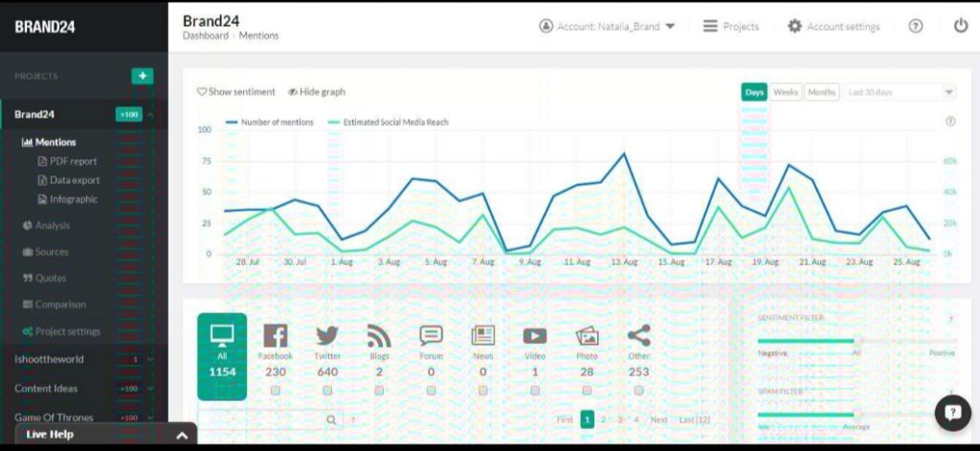Go to page 2 of mentions
Image resolution: width=980 pixels, height=451 pixels.
pos(603,419)
